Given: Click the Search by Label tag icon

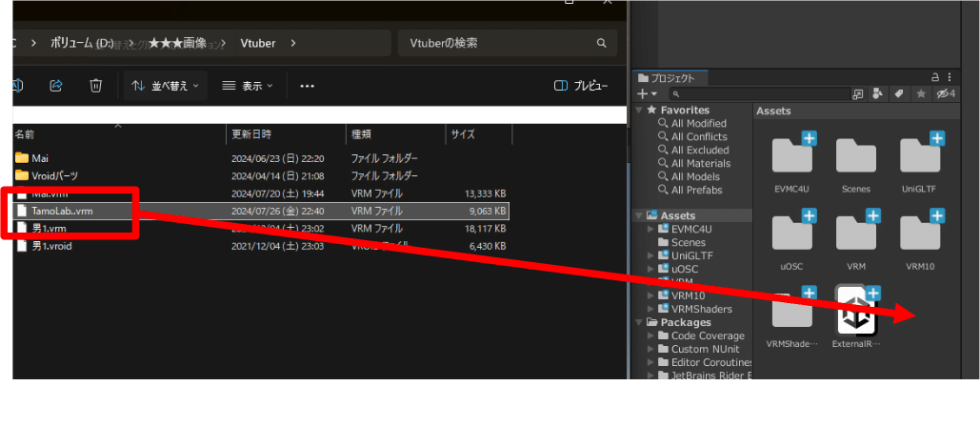Looking at the screenshot, I should point(899,93).
